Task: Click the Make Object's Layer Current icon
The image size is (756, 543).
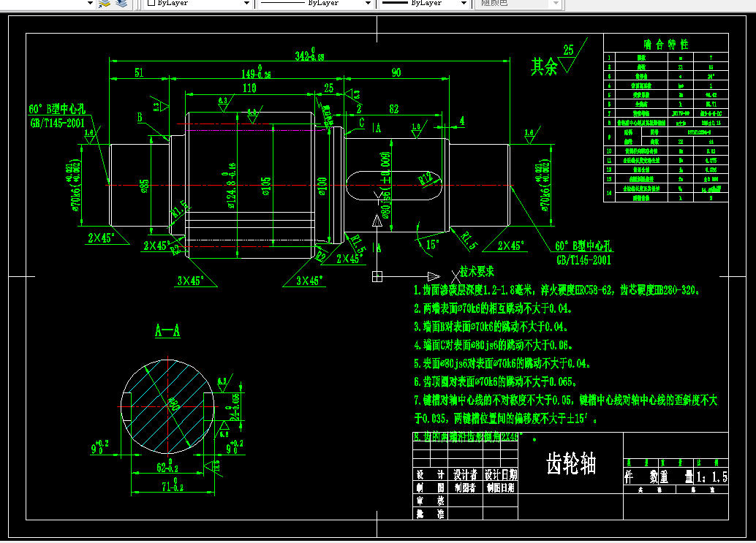Action: pos(104,4)
